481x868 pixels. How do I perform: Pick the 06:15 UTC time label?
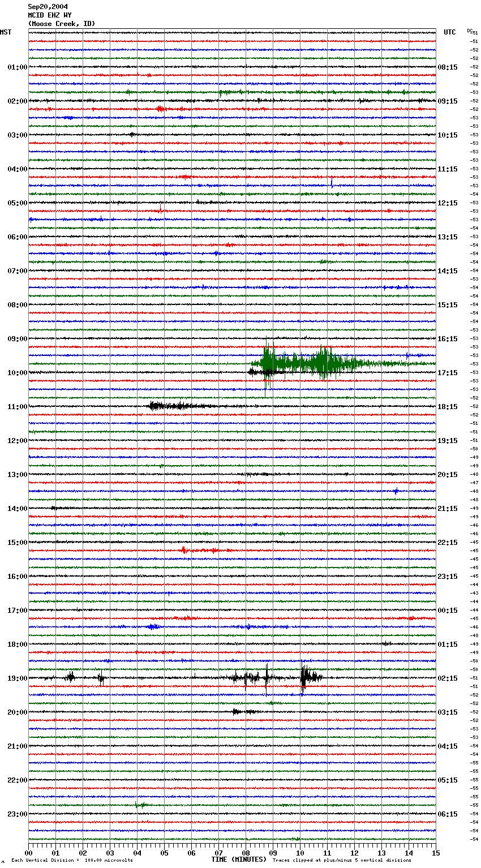[x=448, y=814]
